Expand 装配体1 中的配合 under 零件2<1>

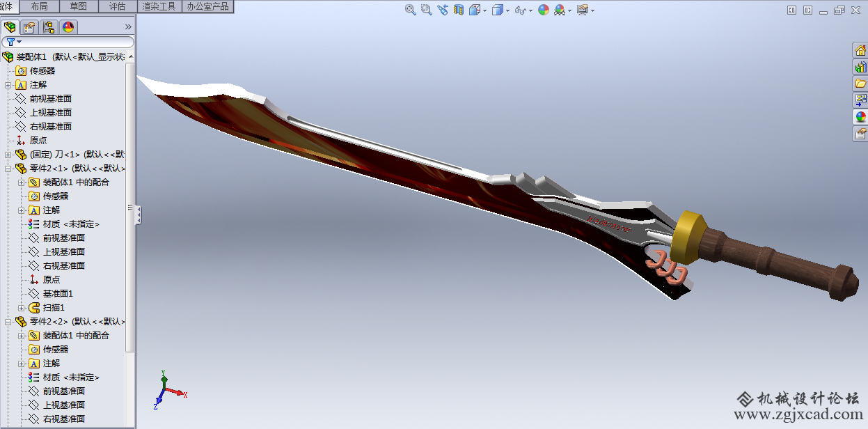21,182
